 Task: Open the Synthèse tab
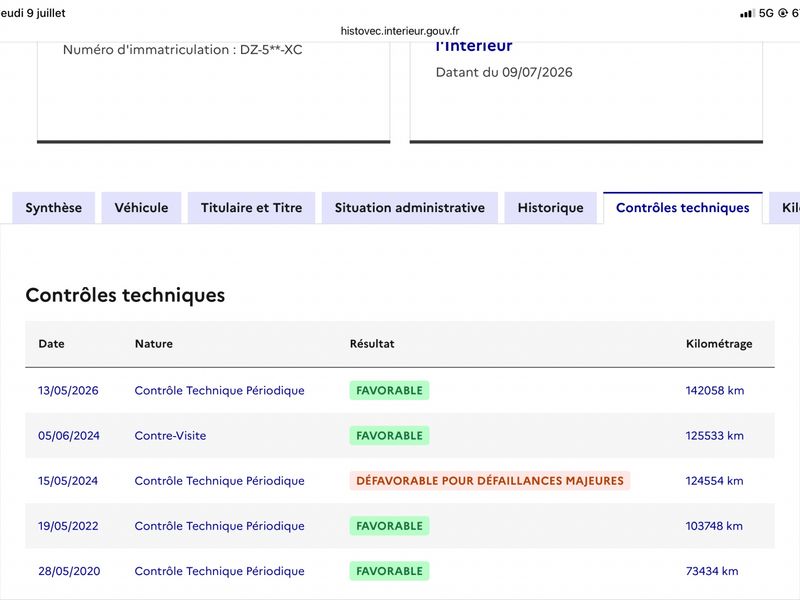coord(54,208)
